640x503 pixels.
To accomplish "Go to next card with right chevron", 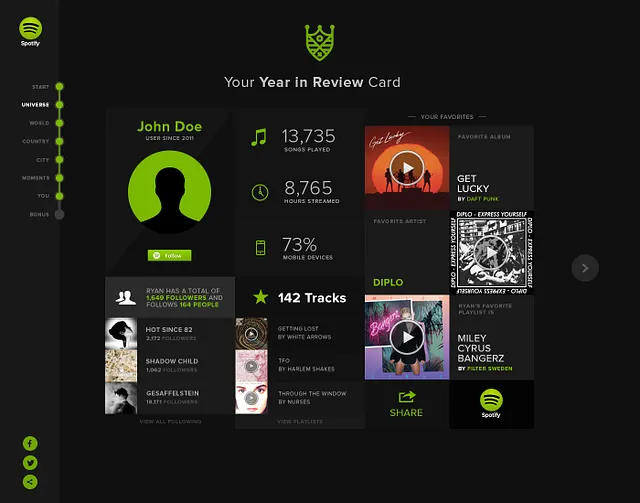I will click(585, 268).
